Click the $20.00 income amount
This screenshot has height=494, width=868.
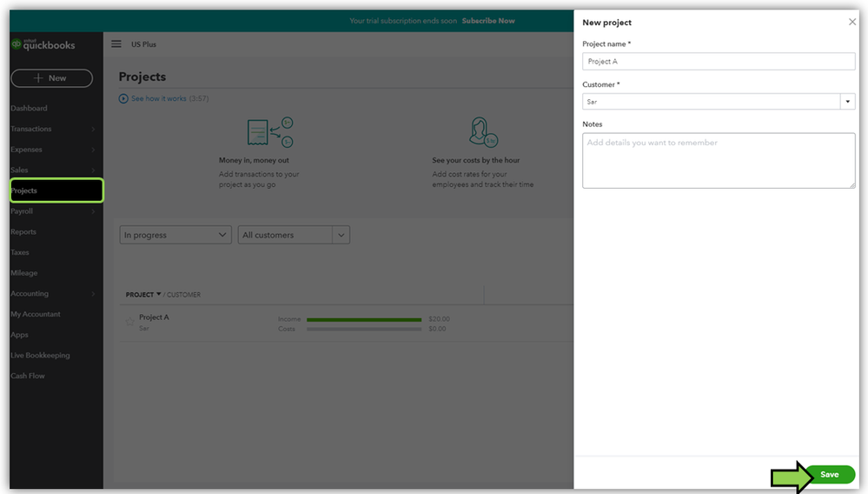click(x=439, y=319)
